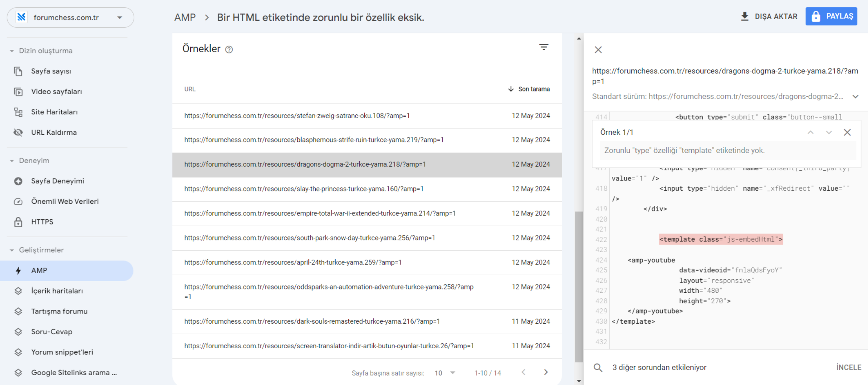Screen dimensions: 868x385
Task: Select south-park-snow-day-turkce-yama.256 URL row
Action: click(367, 238)
